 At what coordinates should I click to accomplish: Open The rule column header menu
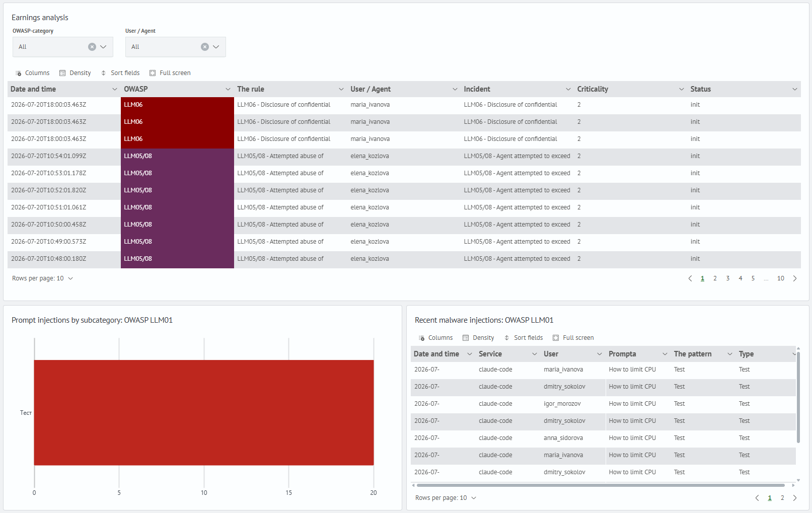point(341,89)
